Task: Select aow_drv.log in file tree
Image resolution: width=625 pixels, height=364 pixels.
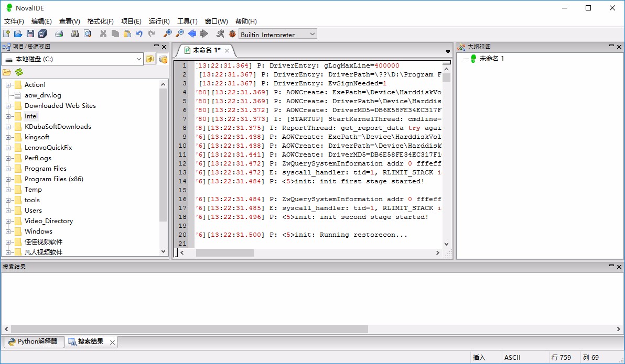Action: point(42,95)
